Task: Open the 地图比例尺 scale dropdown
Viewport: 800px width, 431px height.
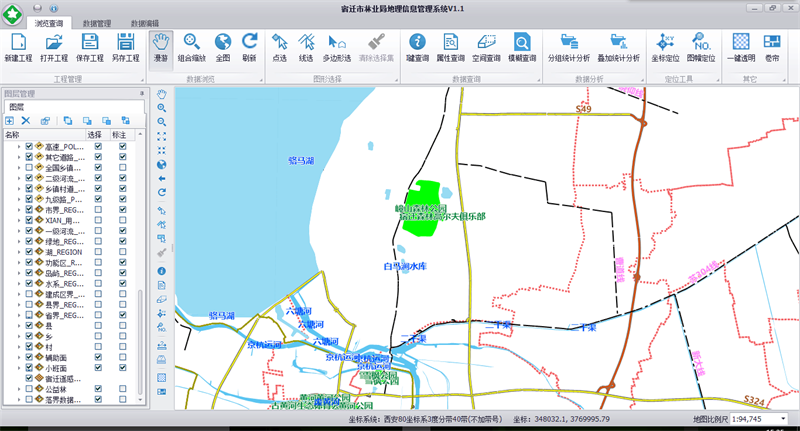Action: click(783, 419)
